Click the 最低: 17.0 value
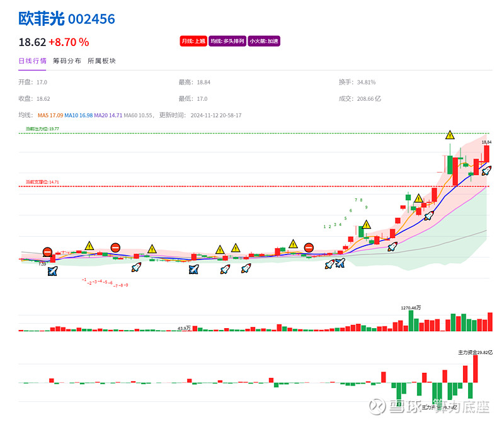504x422 pixels. pos(193,99)
